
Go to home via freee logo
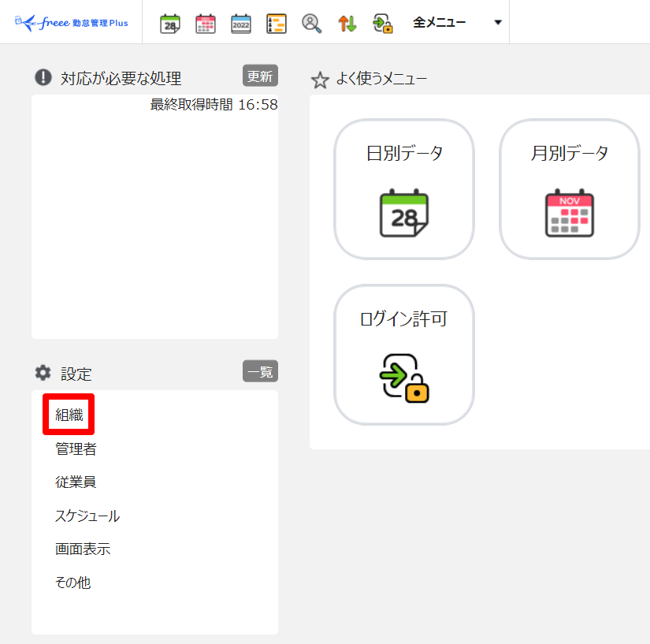coord(71,22)
